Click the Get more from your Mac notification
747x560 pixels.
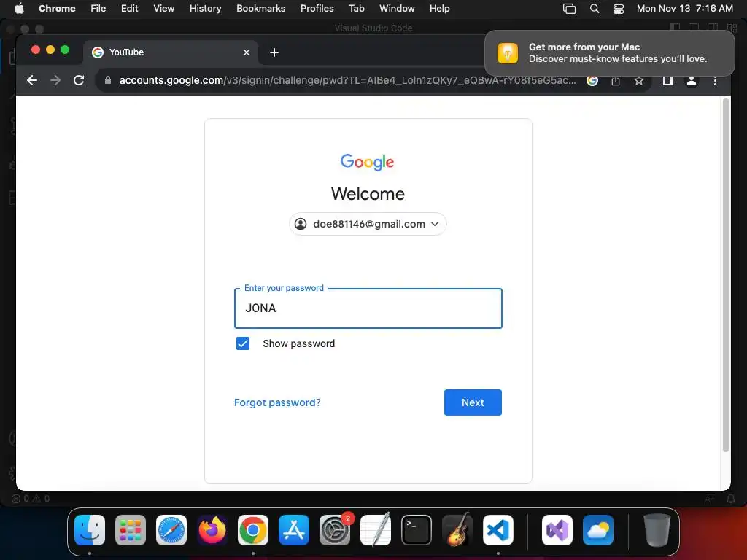[x=609, y=52]
